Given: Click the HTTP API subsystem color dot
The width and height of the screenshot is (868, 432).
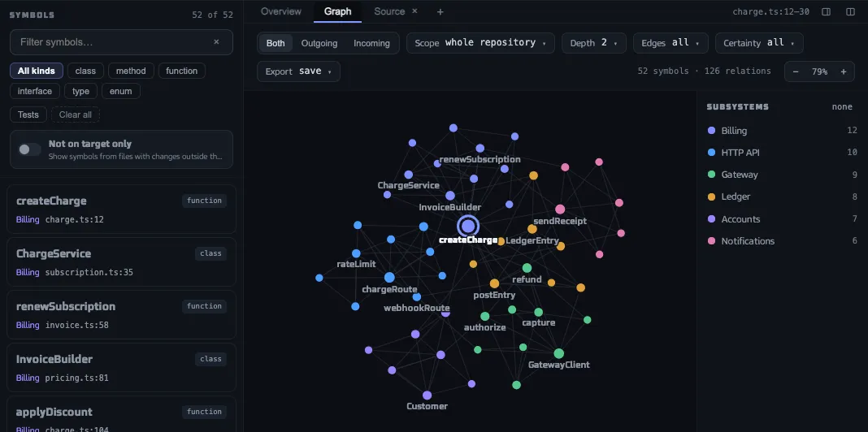Looking at the screenshot, I should tap(711, 153).
